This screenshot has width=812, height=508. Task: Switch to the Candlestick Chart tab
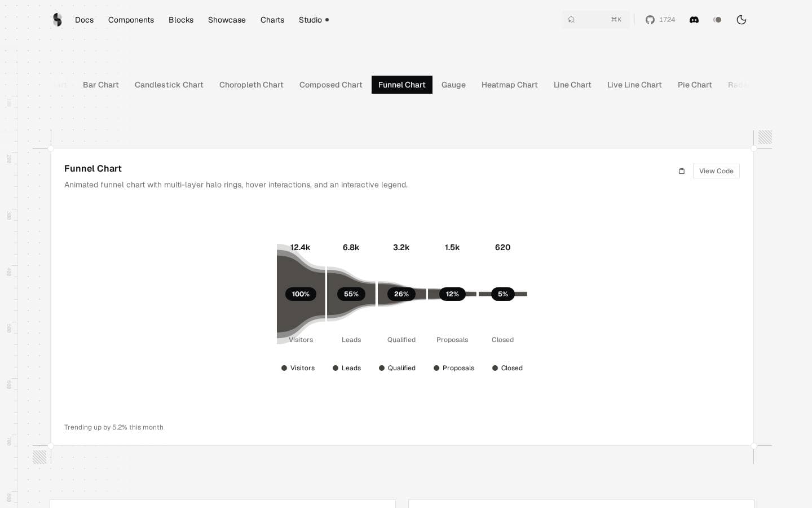click(169, 85)
